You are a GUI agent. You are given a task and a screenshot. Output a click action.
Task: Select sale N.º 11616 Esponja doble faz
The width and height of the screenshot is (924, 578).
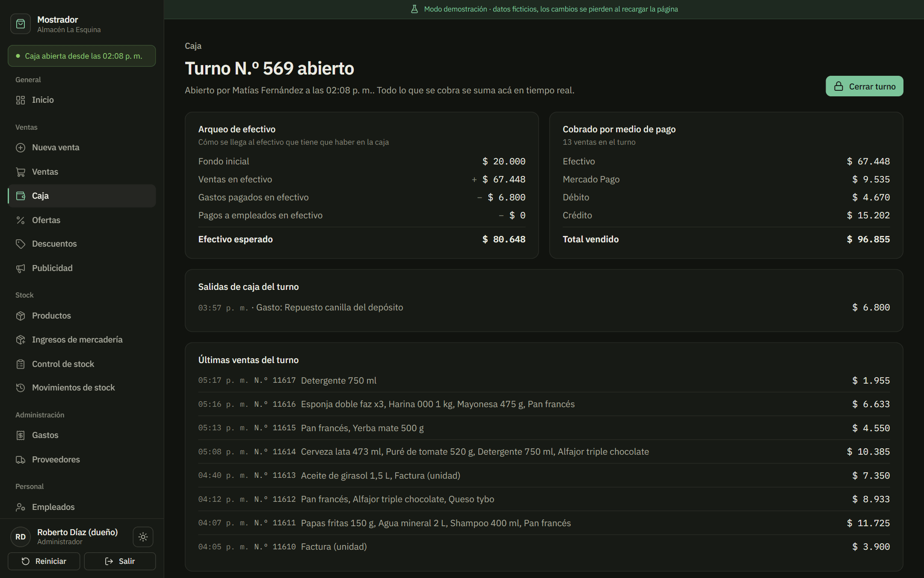[x=544, y=404]
